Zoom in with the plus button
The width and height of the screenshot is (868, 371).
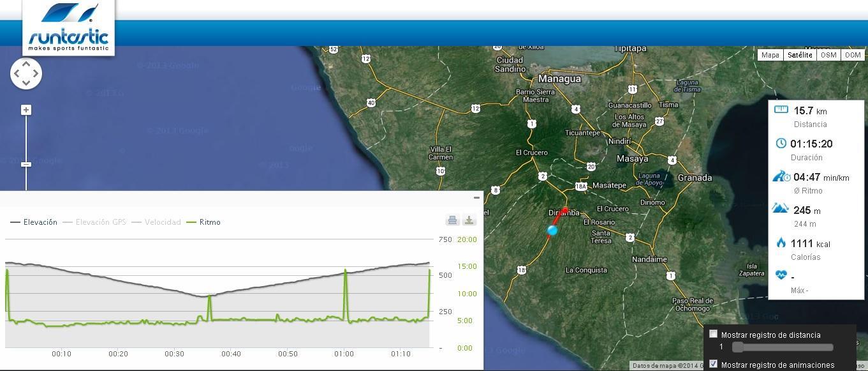(x=26, y=110)
